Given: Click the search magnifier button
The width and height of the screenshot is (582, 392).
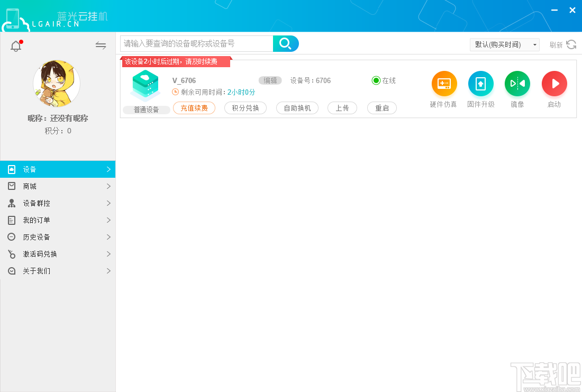Looking at the screenshot, I should click(x=286, y=43).
